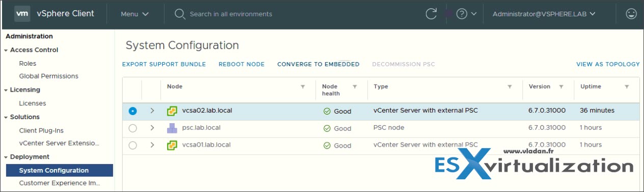Select the psc.lab.local radio button
The image size is (644, 192).
[132, 128]
